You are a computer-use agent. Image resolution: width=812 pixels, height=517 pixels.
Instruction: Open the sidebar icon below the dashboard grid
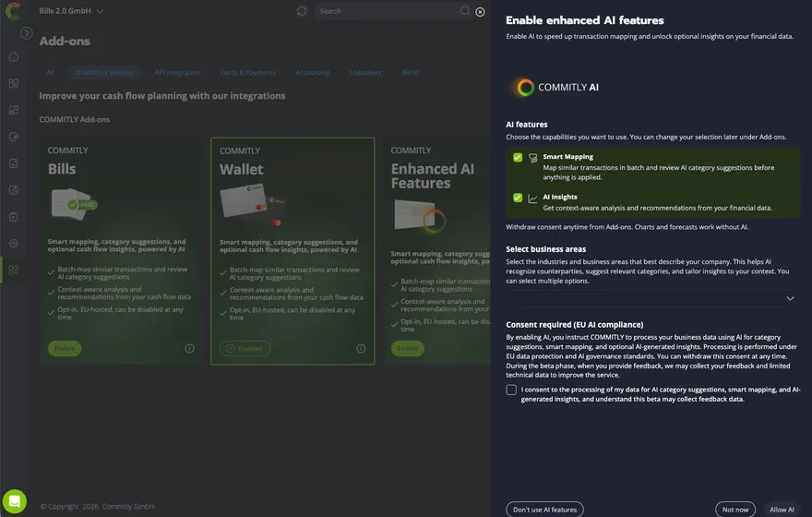14,110
